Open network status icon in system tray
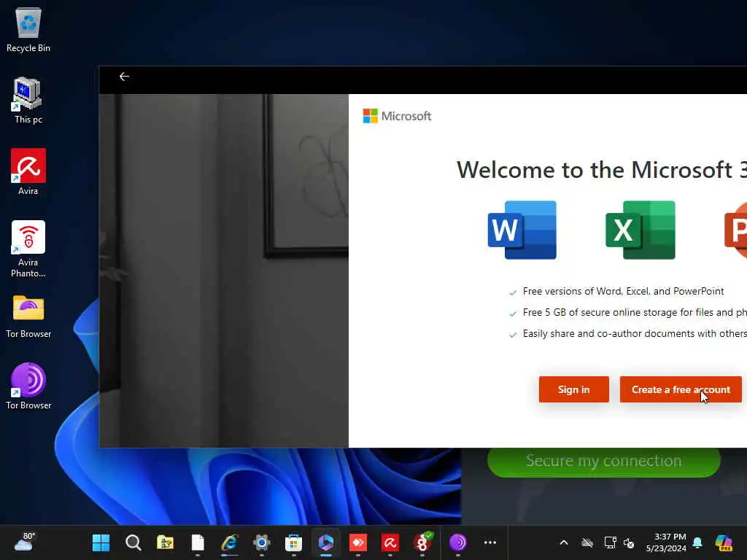Viewport: 747px width, 560px height. 611,542
